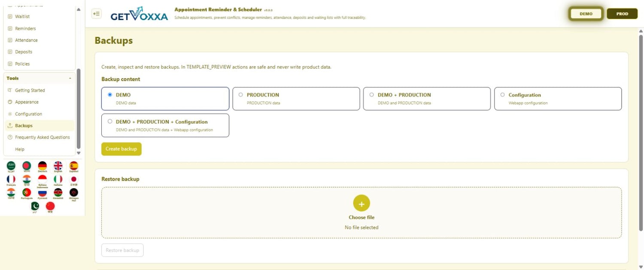Select the PRODUCTION backup content option
Image resolution: width=644 pixels, height=270 pixels.
(x=296, y=99)
